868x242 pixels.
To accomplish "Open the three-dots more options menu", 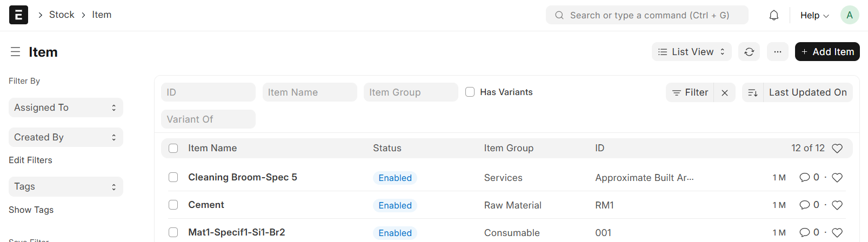I will pyautogui.click(x=777, y=52).
